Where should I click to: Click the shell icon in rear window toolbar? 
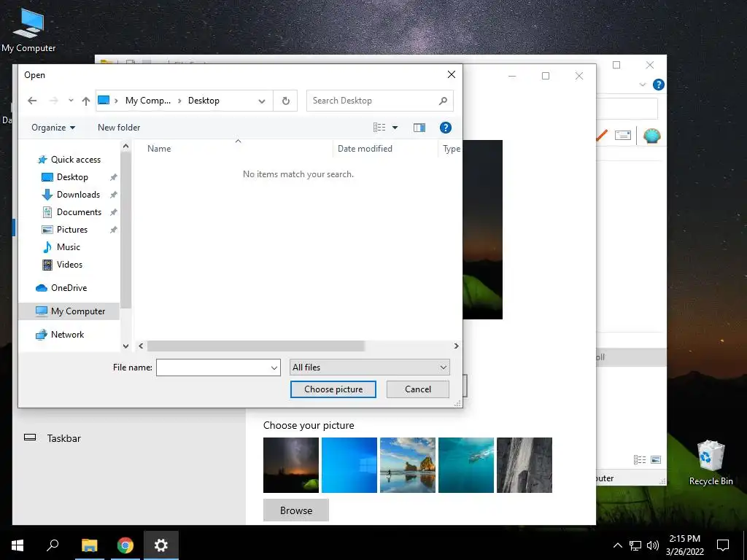(x=651, y=136)
